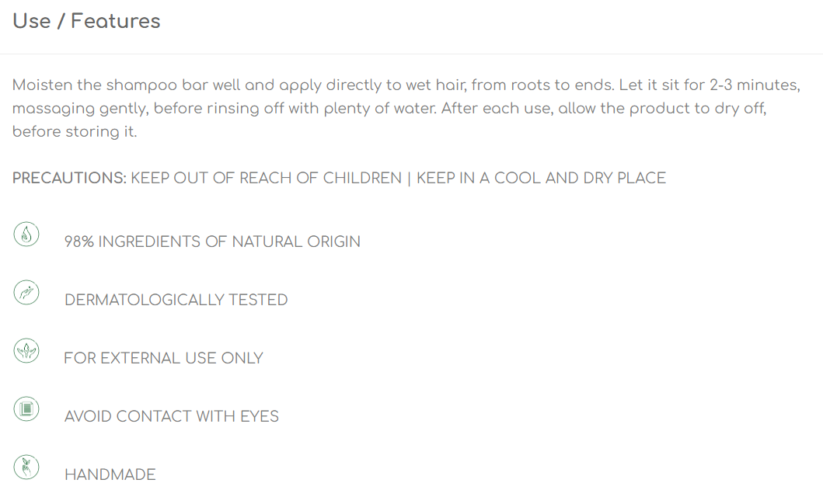Click the droplet icon beside natural origin ingredients
Image resolution: width=823 pixels, height=504 pixels.
click(26, 235)
